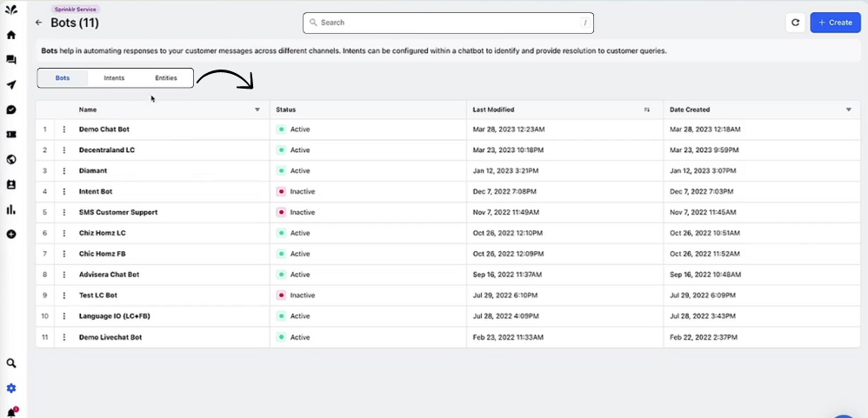This screenshot has height=418, width=868.
Task: Select the Bots tab
Action: tap(63, 78)
